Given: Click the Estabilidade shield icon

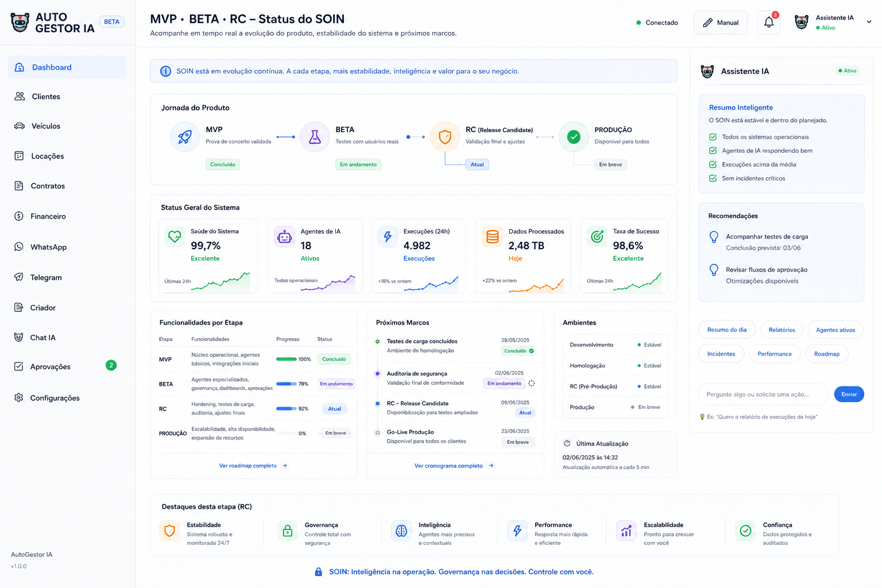Looking at the screenshot, I should tap(169, 531).
